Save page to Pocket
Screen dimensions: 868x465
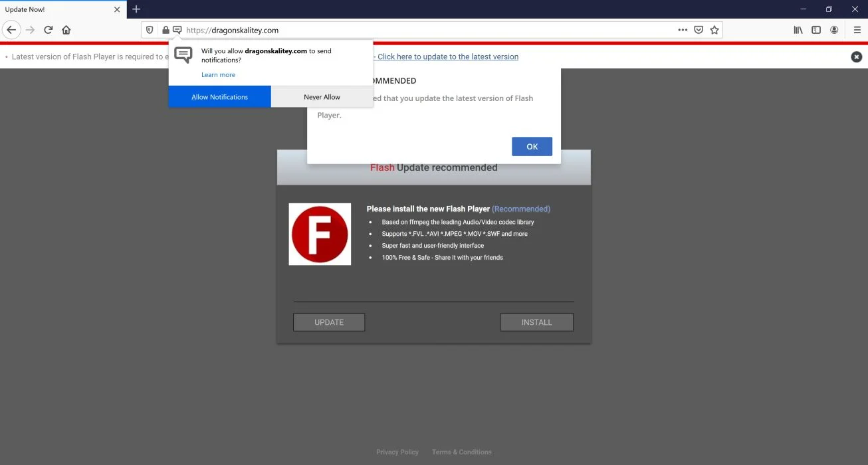click(699, 30)
